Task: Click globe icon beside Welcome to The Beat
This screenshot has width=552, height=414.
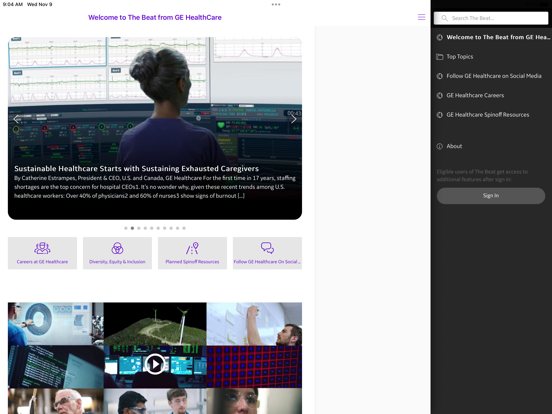Action: pos(440,37)
